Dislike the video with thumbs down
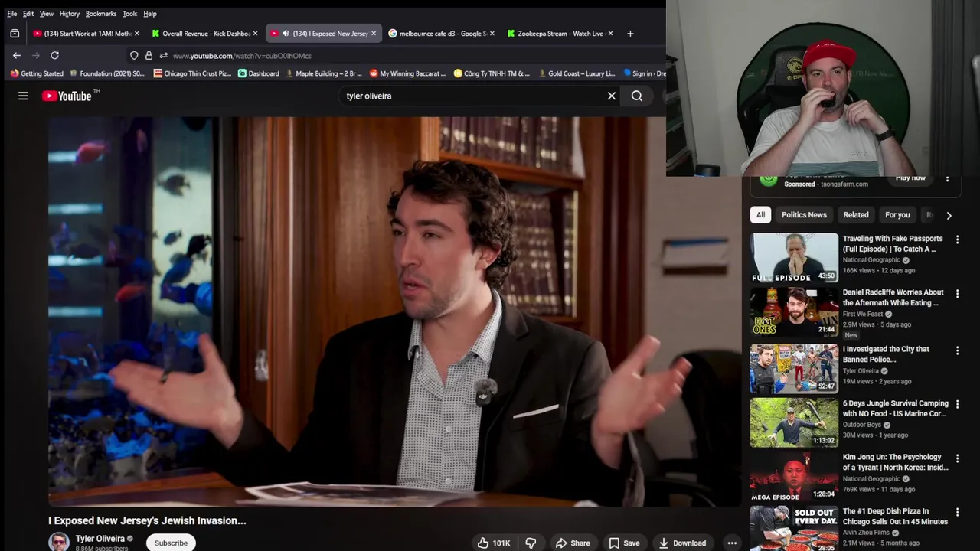The width and height of the screenshot is (980, 551). 531,543
